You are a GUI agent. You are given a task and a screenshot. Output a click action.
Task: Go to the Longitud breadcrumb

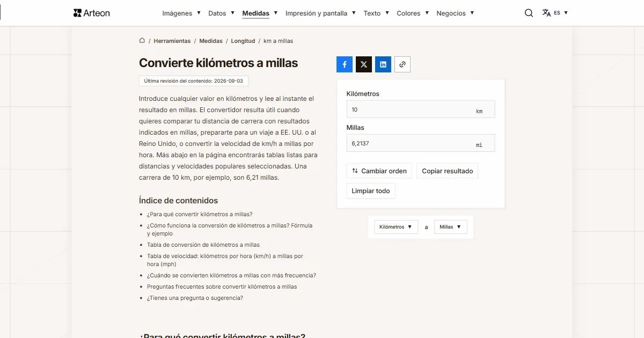(x=243, y=41)
